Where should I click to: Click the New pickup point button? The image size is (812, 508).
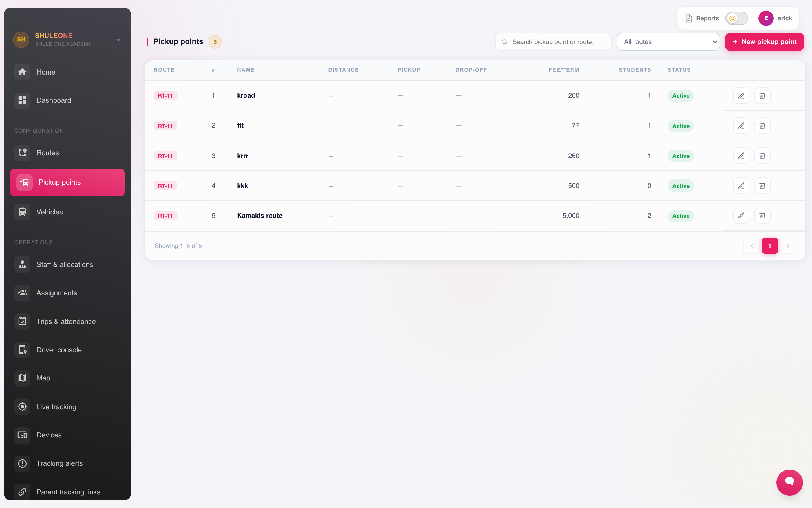pos(764,42)
